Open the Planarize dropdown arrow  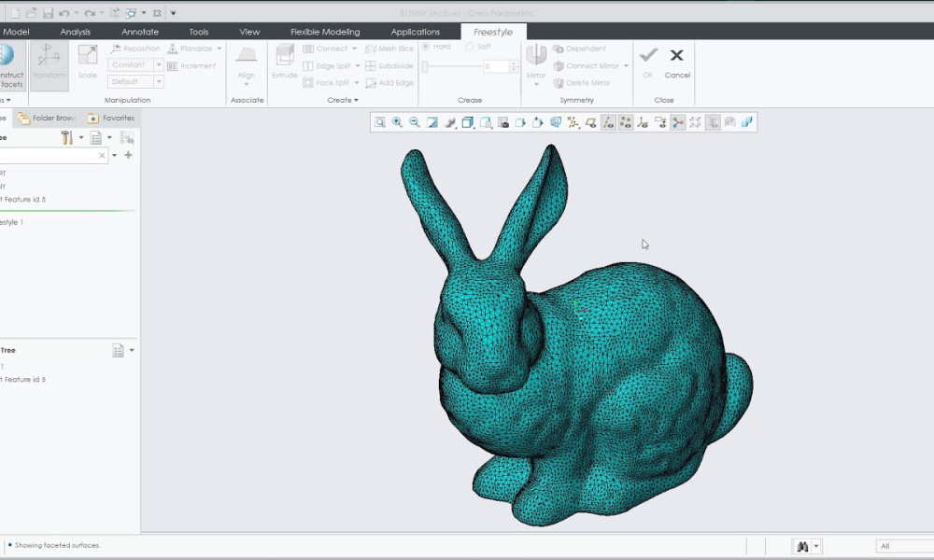[x=219, y=49]
